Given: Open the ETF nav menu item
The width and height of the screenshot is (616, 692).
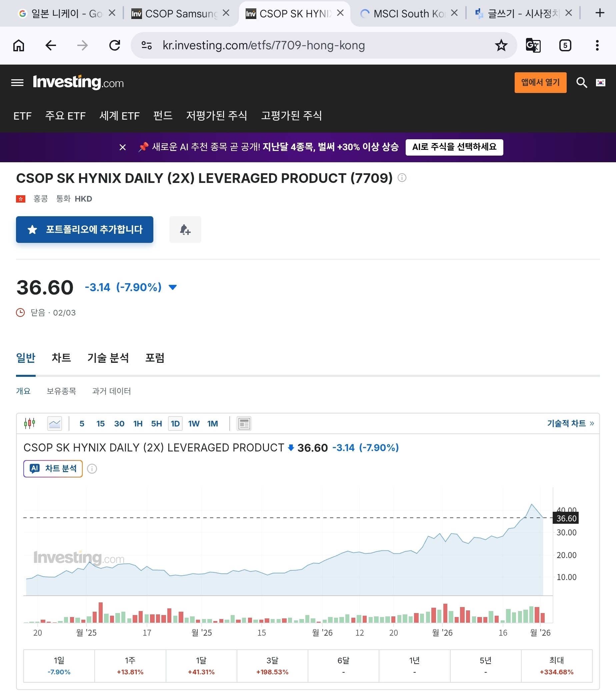Looking at the screenshot, I should click(x=22, y=116).
